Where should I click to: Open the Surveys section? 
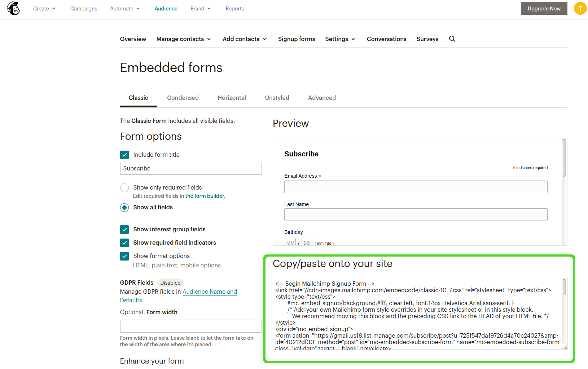click(427, 39)
